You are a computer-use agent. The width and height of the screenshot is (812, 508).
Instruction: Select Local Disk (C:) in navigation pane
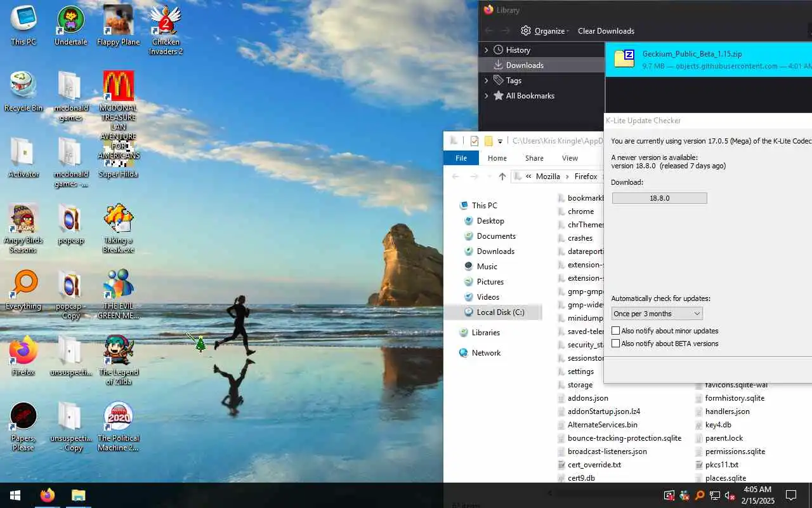click(500, 312)
